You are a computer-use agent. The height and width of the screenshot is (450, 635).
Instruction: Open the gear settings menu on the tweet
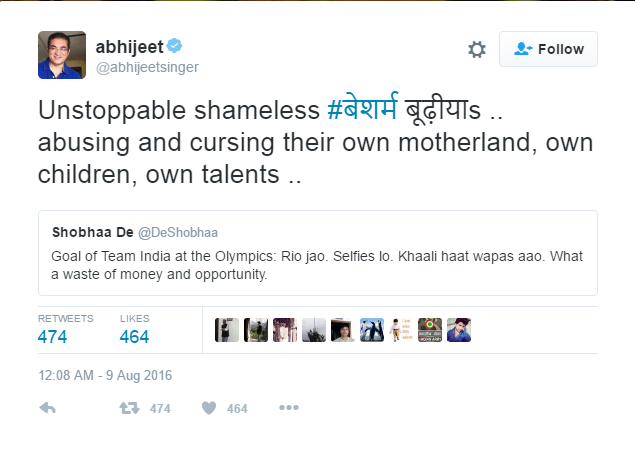(477, 49)
